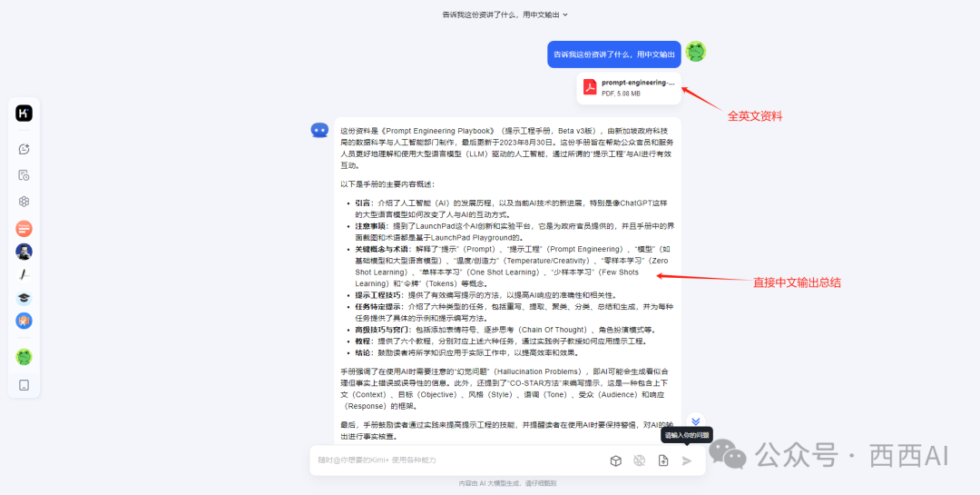Screen dimensions: 980x495
Task: Click the blue user message bubble
Action: [x=613, y=54]
